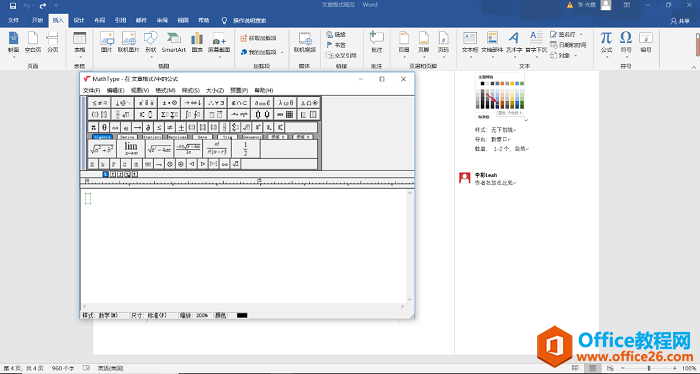Image resolution: width=700 pixels, height=374 pixels.
Task: Select the Trig tab in MathType
Action: [227, 137]
